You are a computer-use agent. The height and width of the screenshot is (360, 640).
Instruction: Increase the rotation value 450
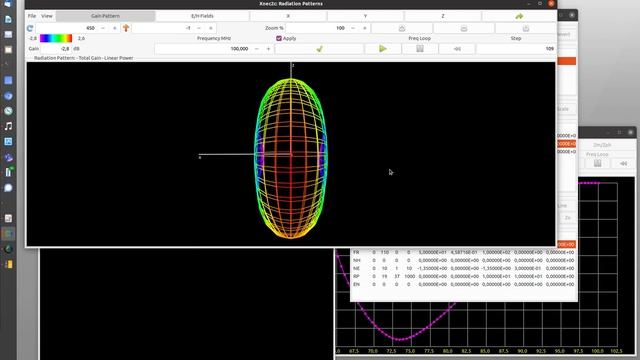[x=115, y=28]
